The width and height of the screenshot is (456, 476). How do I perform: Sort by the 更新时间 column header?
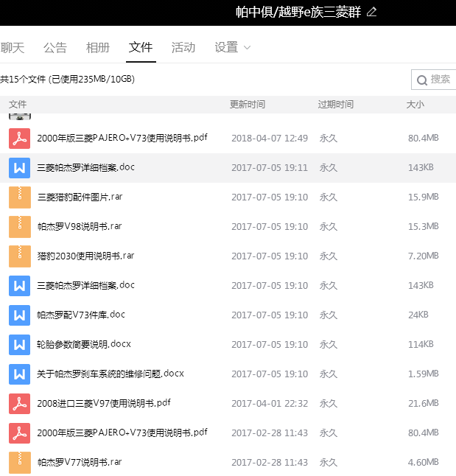point(248,105)
